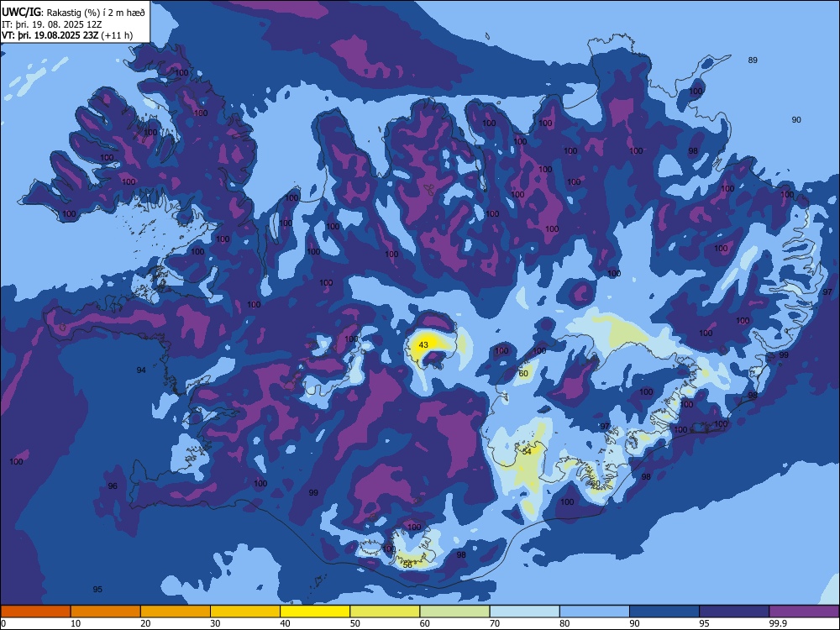Click the '80' legend tick label
Viewport: 840px width, 630px height.
(564, 623)
